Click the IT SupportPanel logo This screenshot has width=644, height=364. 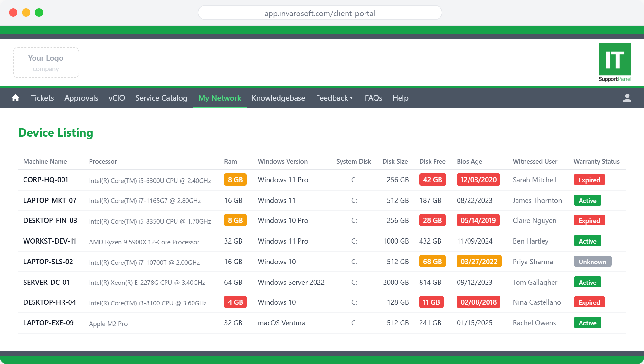(615, 62)
